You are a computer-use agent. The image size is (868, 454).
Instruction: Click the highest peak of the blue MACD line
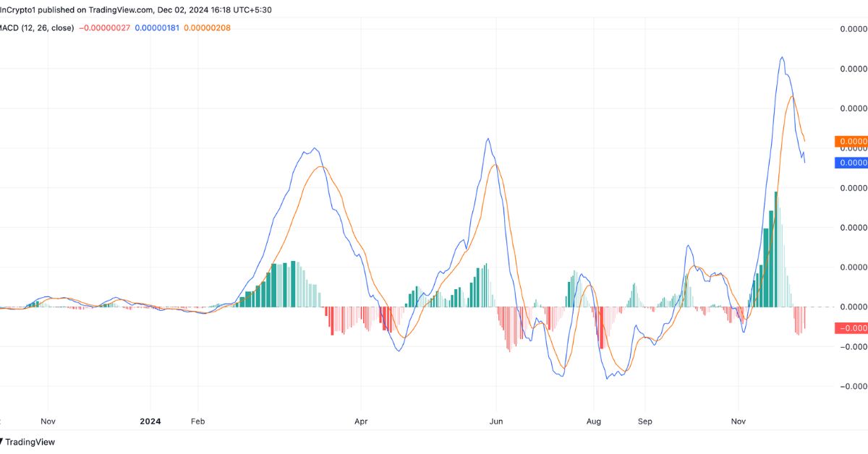pyautogui.click(x=782, y=57)
